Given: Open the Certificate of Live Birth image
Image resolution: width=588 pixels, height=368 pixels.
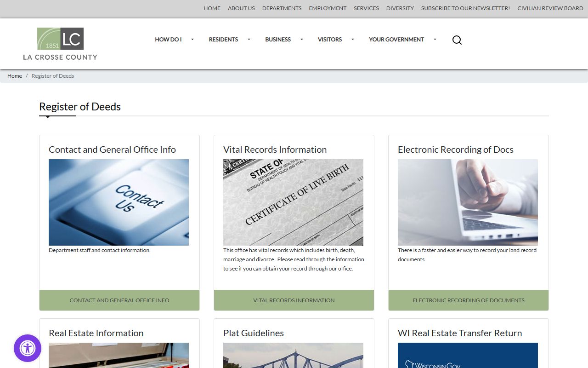Looking at the screenshot, I should [x=293, y=202].
